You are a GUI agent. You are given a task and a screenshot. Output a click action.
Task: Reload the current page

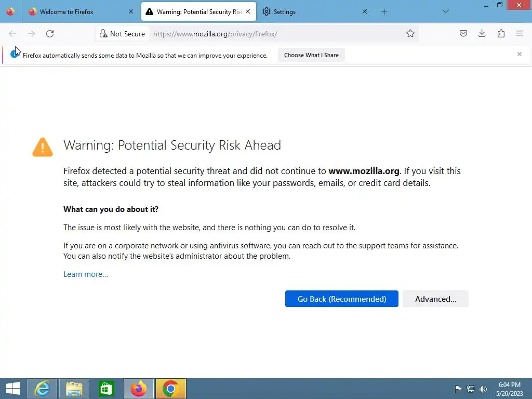50,34
